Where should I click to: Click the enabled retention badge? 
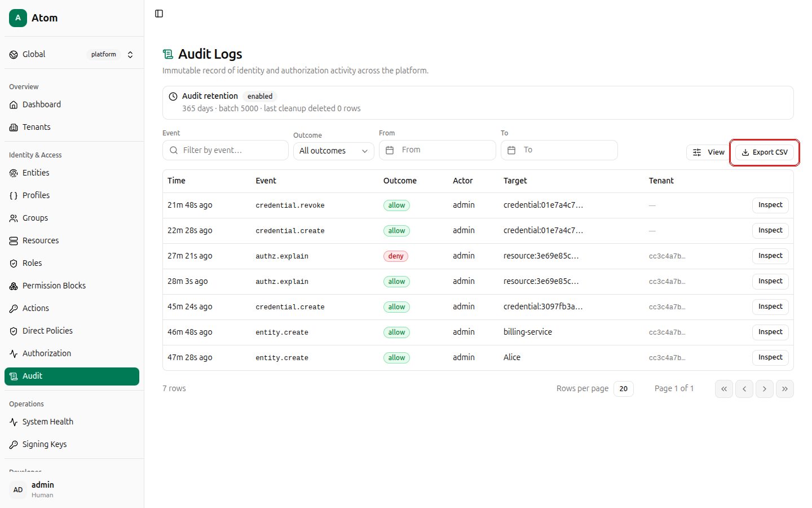(260, 97)
